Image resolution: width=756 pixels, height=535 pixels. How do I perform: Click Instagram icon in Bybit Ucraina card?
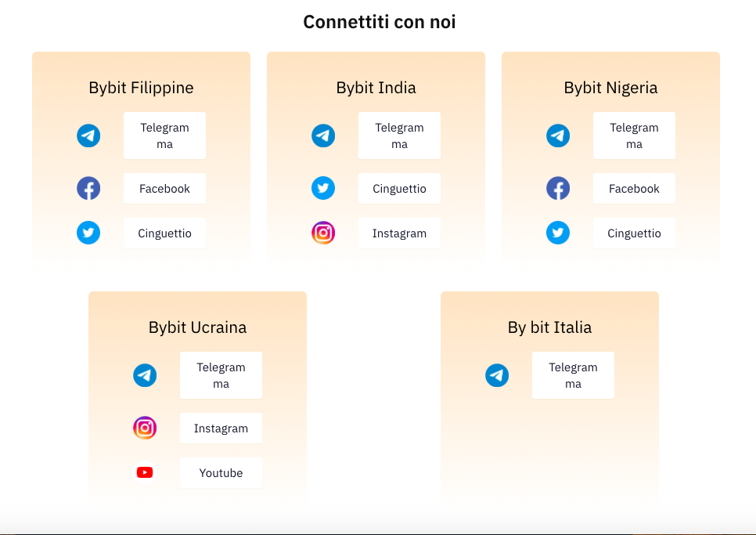pyautogui.click(x=145, y=428)
